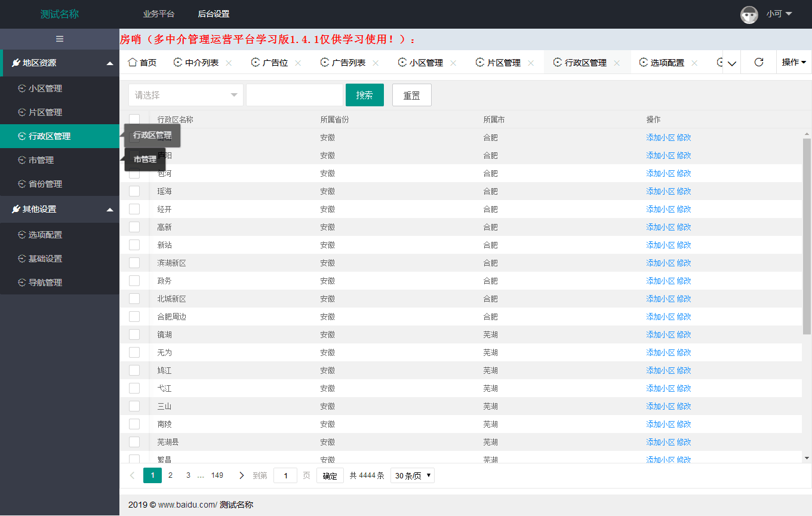Go to previous page with arrow icon
812x516 pixels.
[x=132, y=475]
